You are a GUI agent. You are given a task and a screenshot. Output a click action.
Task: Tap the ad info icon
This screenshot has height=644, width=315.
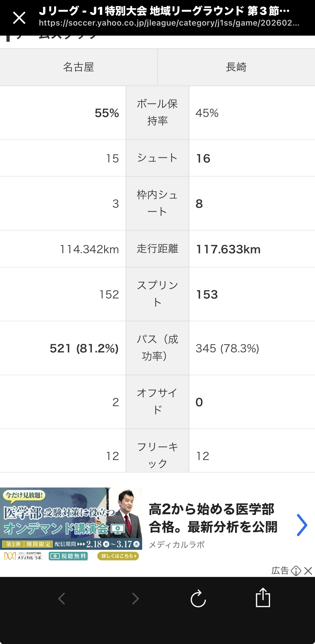pos(296,571)
